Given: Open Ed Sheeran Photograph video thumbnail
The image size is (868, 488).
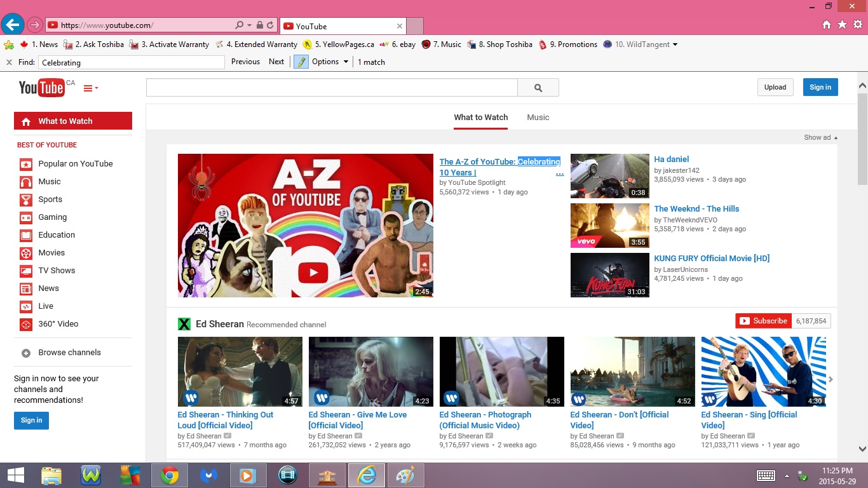Looking at the screenshot, I should [x=502, y=372].
